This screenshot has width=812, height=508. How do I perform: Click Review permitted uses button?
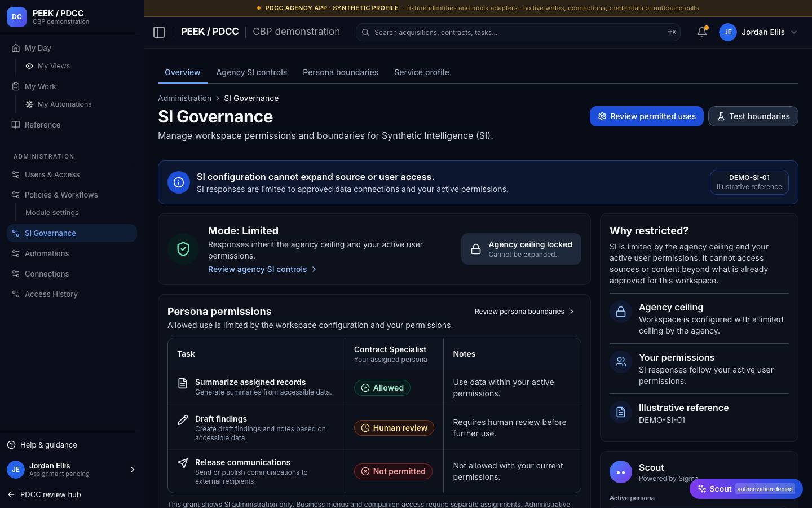coord(647,116)
